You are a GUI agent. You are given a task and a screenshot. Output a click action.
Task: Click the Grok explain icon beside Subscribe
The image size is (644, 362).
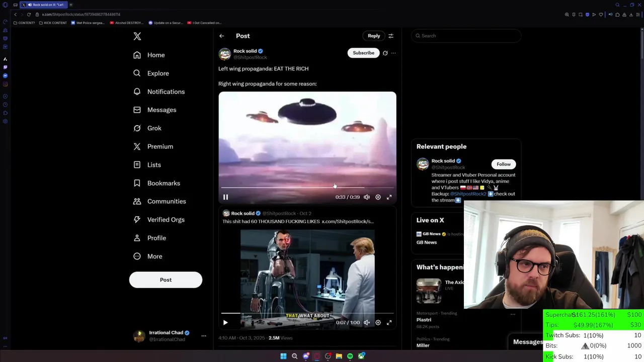(x=385, y=53)
